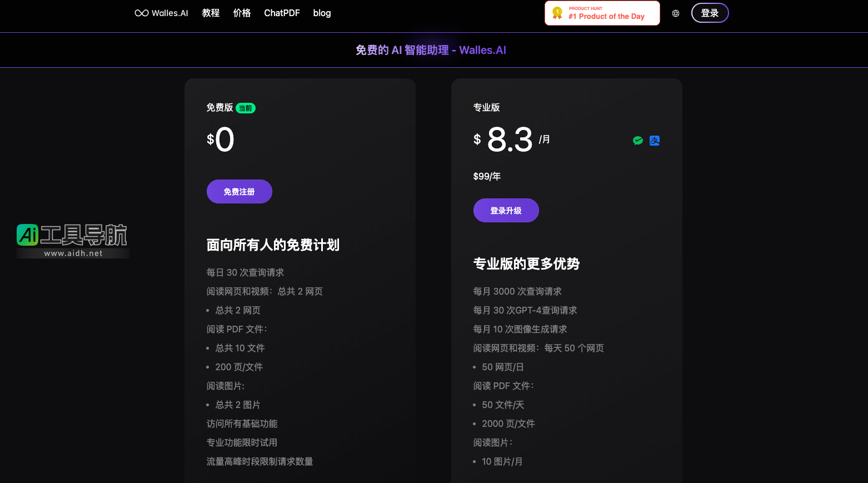Image resolution: width=868 pixels, height=483 pixels.
Task: Open ChatPDF from the navigation bar
Action: pos(282,13)
